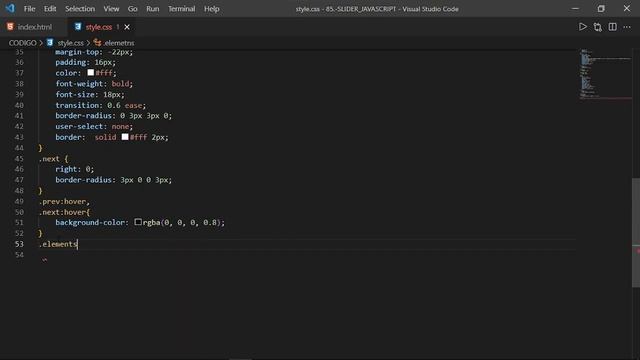Click the text 'right: 0;'

75,169
